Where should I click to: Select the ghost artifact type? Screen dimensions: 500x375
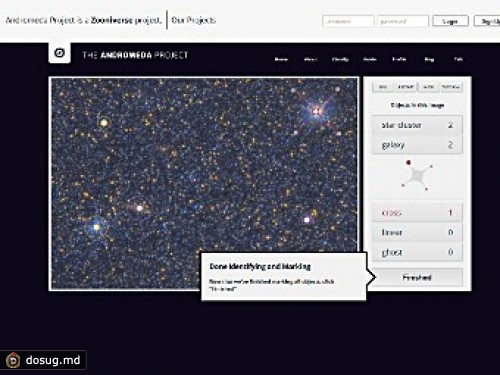tap(417, 252)
